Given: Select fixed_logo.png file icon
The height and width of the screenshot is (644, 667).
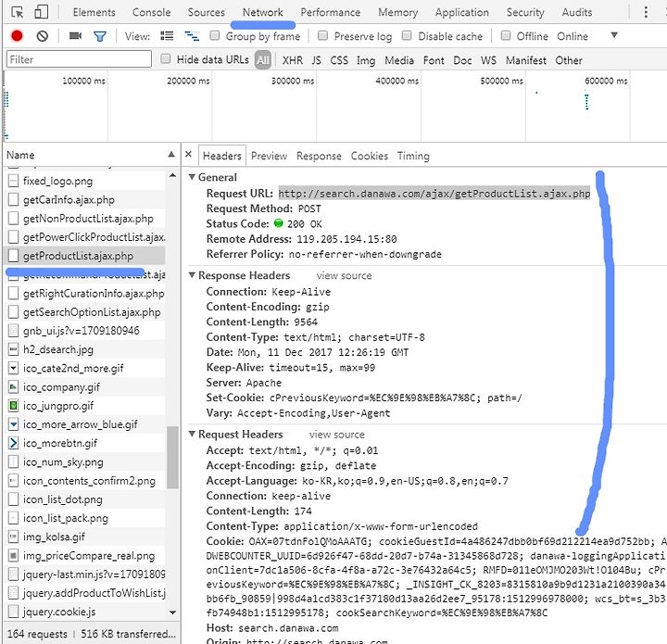Looking at the screenshot, I should click(13, 182).
